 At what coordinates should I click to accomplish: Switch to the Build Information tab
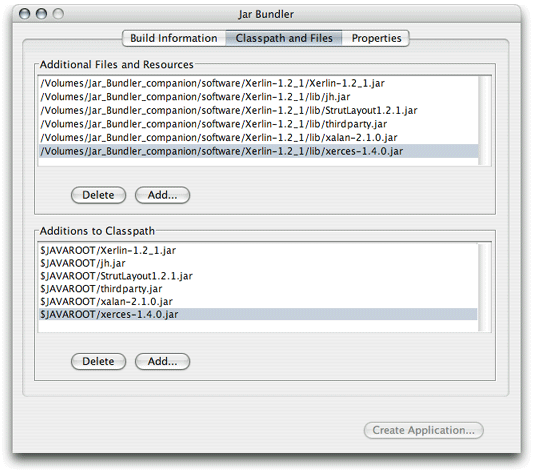coord(174,38)
